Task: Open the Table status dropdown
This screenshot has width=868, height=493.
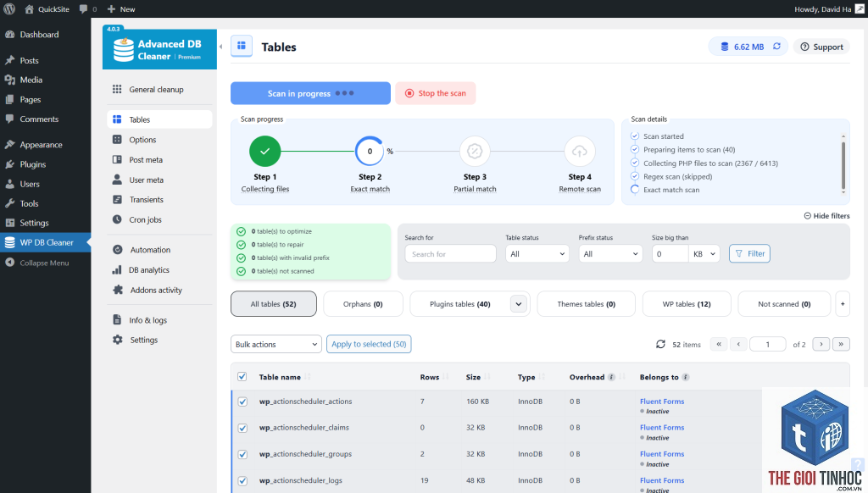Action: coord(537,253)
